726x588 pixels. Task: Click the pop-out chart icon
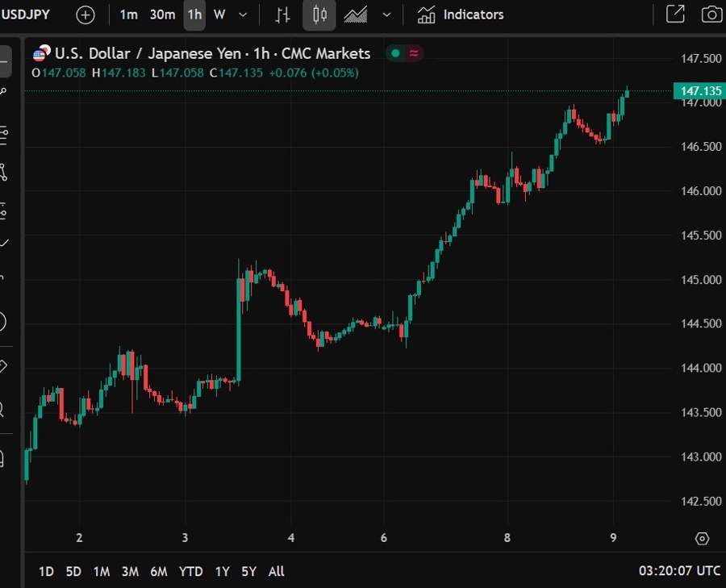click(674, 15)
